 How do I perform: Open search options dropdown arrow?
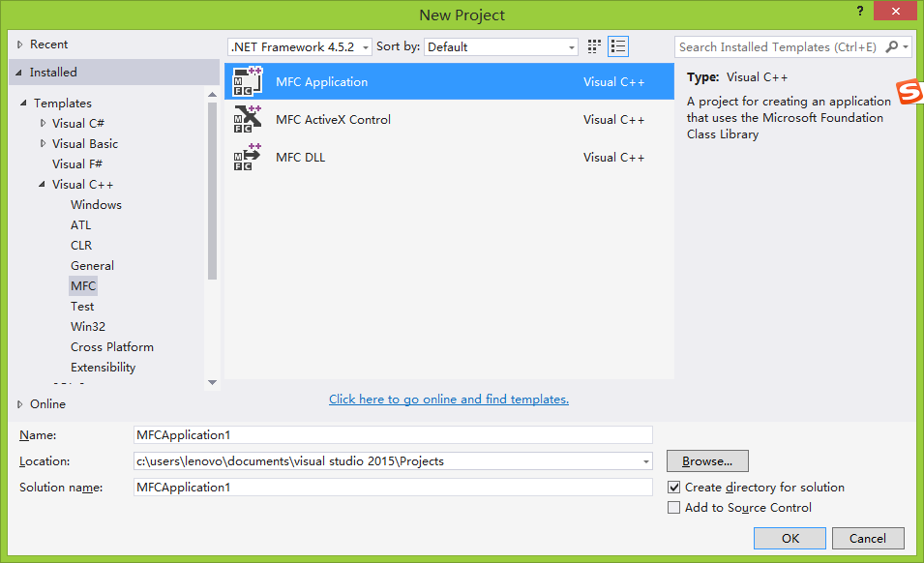point(906,46)
